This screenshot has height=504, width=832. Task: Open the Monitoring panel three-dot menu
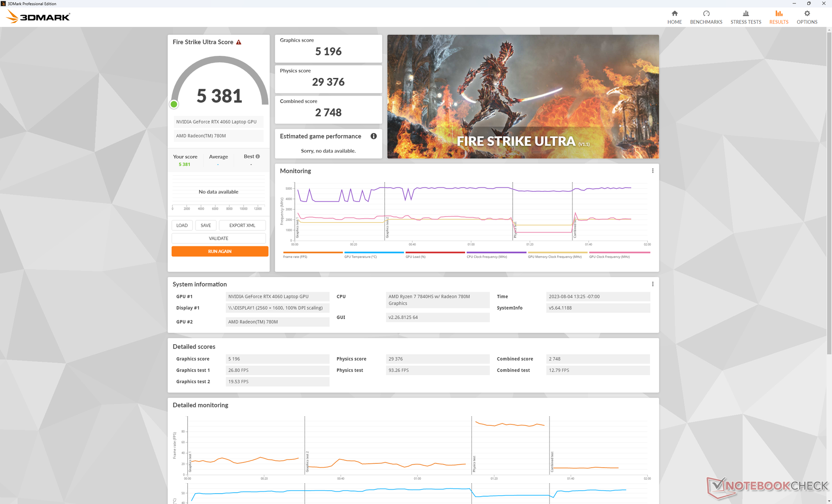click(653, 171)
